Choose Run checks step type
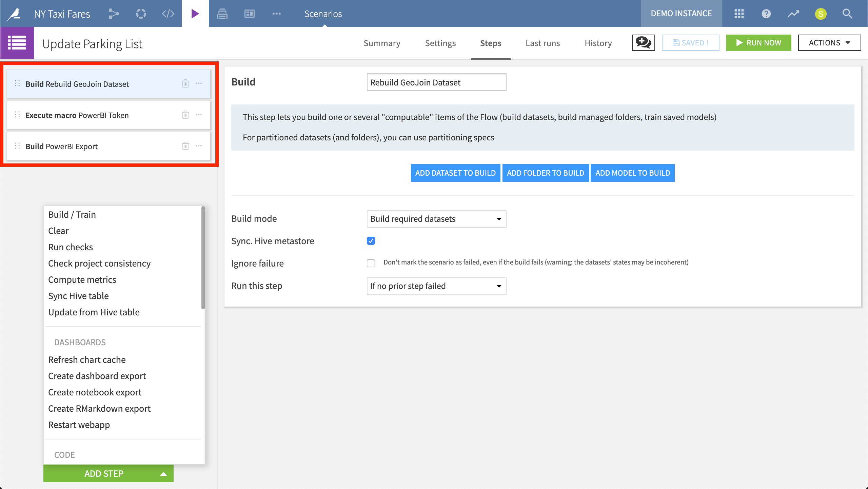Image resolution: width=868 pixels, height=489 pixels. 71,247
